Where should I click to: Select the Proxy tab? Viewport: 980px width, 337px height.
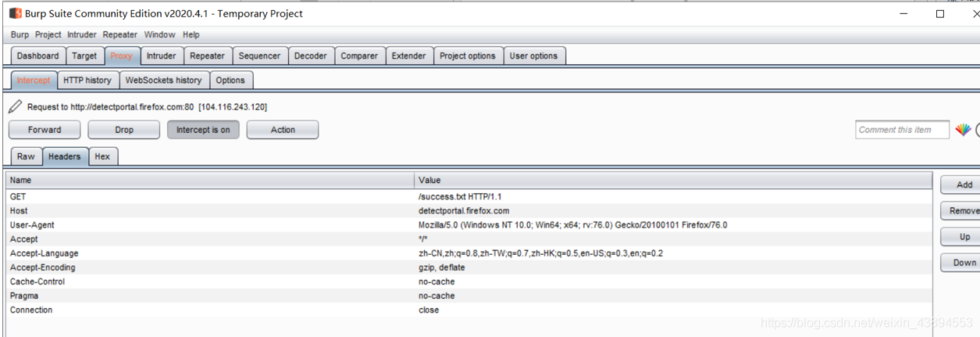tap(121, 56)
